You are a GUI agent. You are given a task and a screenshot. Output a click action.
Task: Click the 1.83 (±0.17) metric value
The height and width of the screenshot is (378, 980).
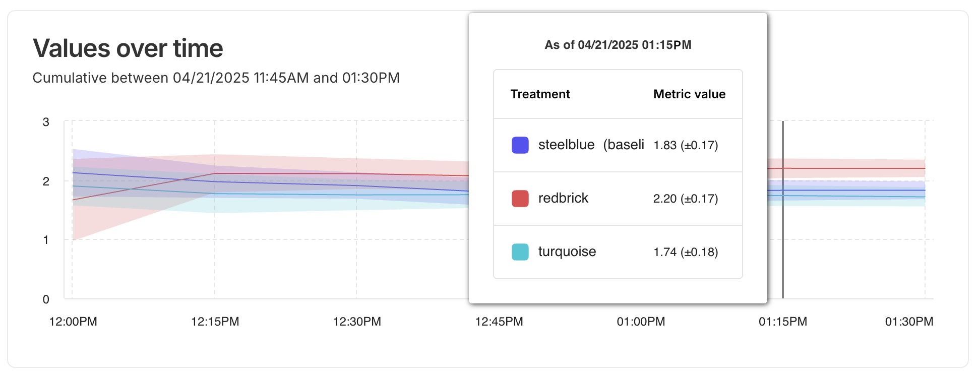[x=686, y=146]
